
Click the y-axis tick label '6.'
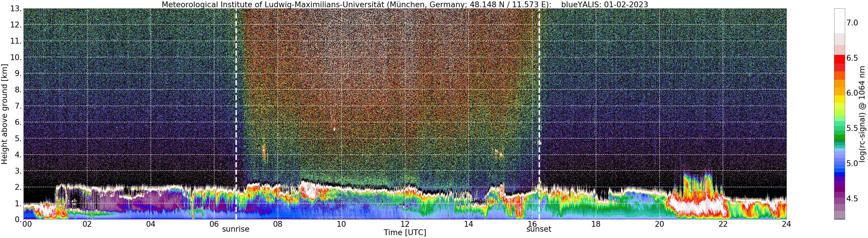[x=18, y=122]
